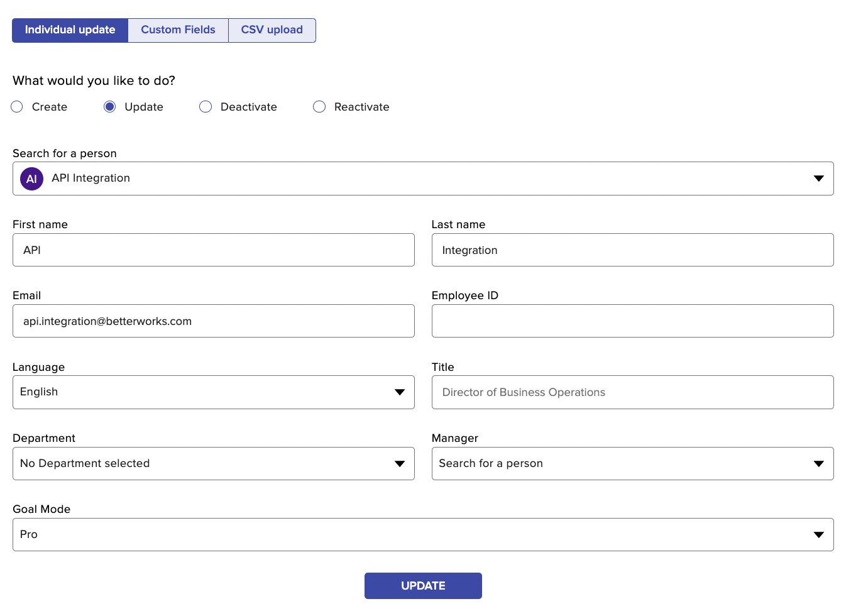Open the Language dropdown showing English
The image size is (851, 616).
(214, 392)
